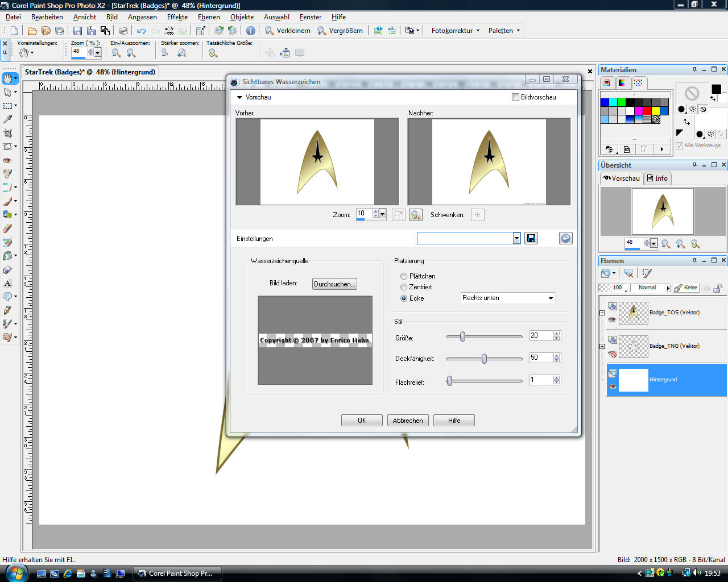Select the Crop tool
Screen dimensions: 728x582
pos(7,133)
